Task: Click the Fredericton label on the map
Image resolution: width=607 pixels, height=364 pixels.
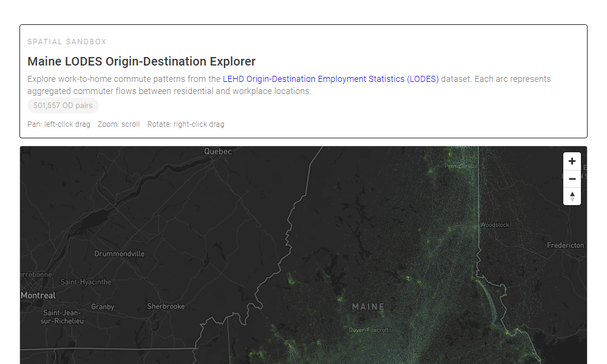Action: pos(565,245)
